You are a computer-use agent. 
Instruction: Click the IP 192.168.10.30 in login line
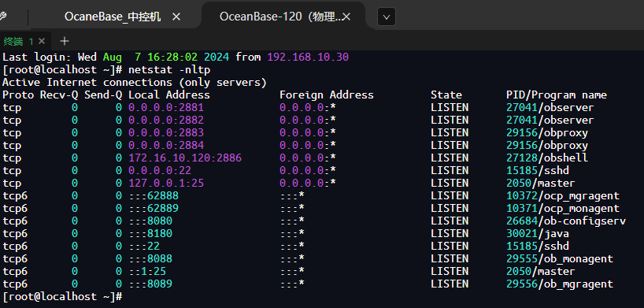pyautogui.click(x=308, y=57)
